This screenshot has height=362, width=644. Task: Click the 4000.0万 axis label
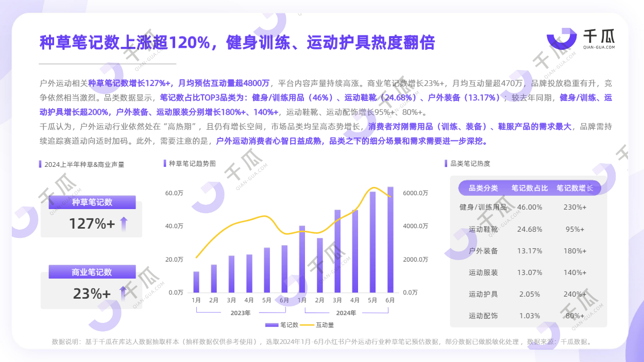pyautogui.click(x=416, y=226)
